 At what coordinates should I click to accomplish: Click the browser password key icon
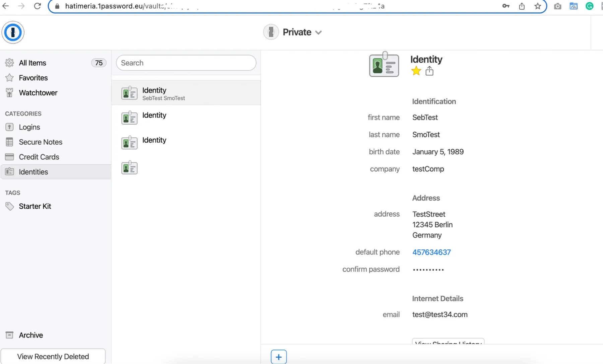506,6
